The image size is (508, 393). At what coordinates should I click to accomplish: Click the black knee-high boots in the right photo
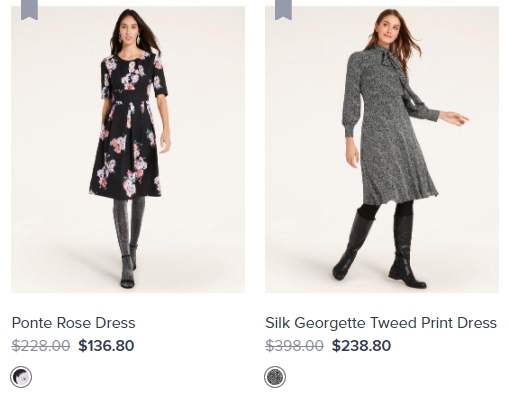[x=380, y=248]
